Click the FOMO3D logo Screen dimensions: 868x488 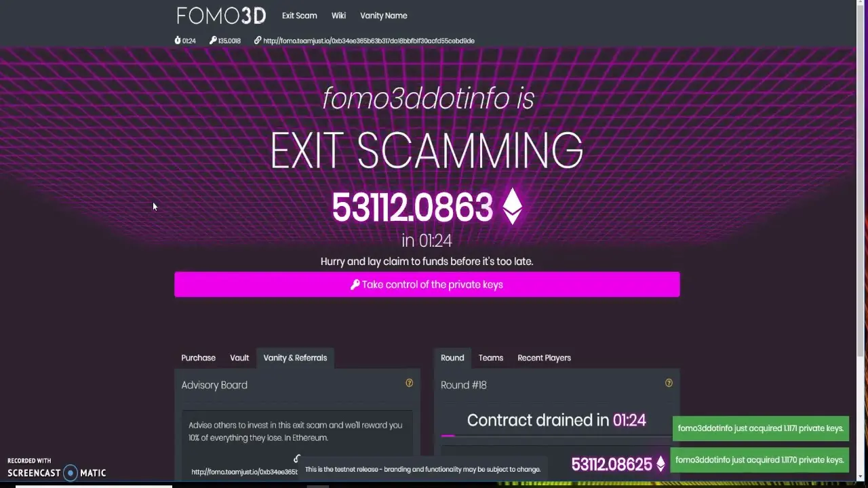coord(221,16)
